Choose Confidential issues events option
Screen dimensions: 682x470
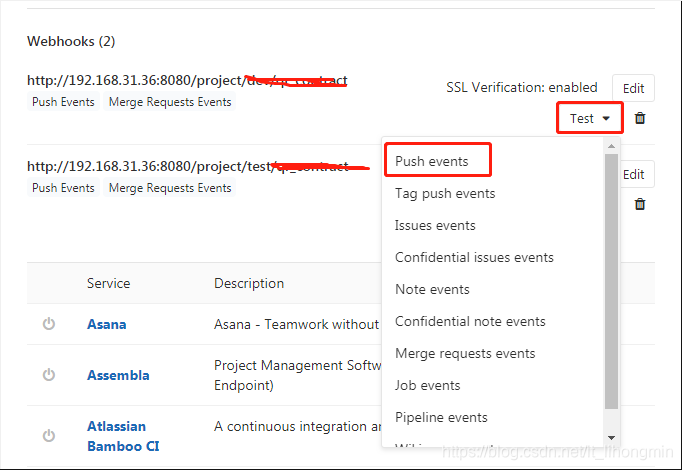click(474, 257)
